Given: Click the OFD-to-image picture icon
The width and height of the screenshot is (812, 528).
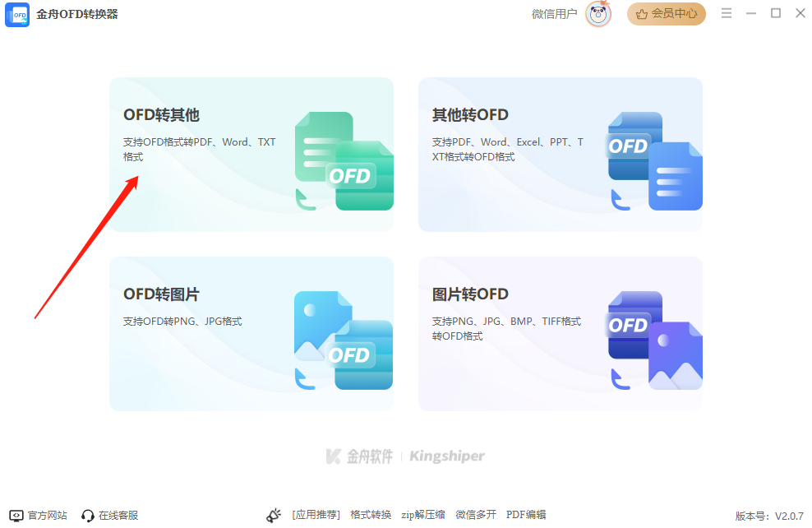Looking at the screenshot, I should coord(344,340).
